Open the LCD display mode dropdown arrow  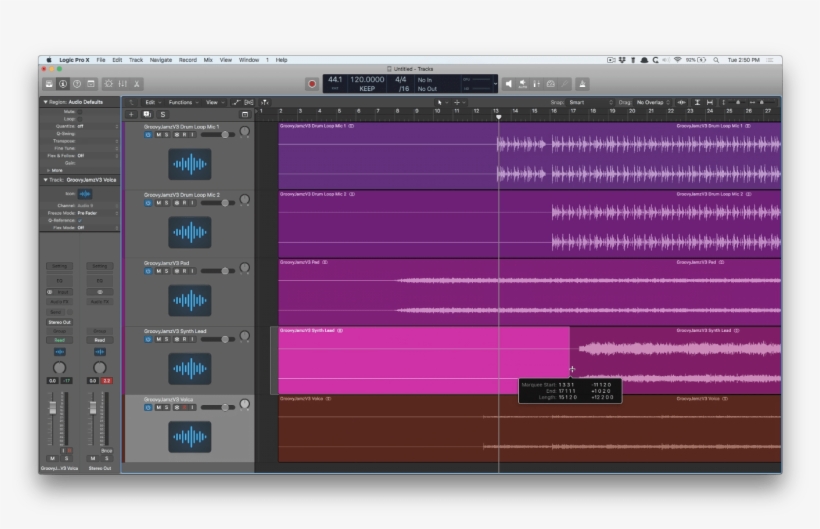(x=495, y=84)
